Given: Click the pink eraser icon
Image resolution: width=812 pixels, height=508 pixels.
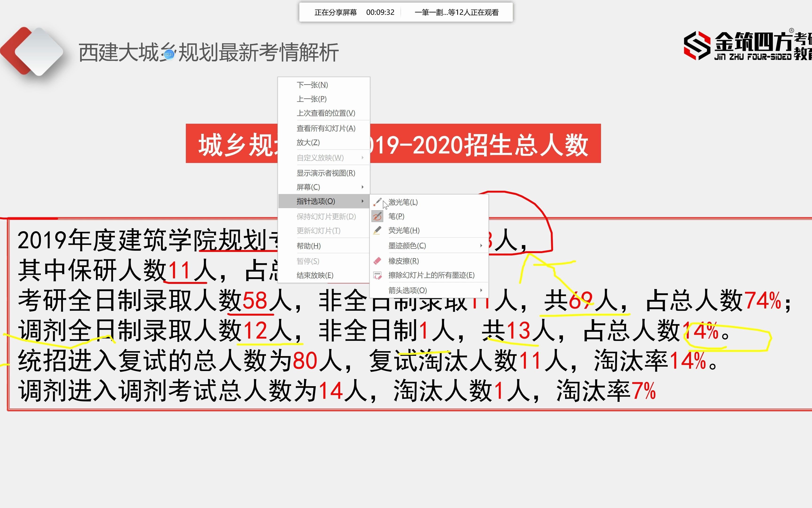Looking at the screenshot, I should 377,261.
